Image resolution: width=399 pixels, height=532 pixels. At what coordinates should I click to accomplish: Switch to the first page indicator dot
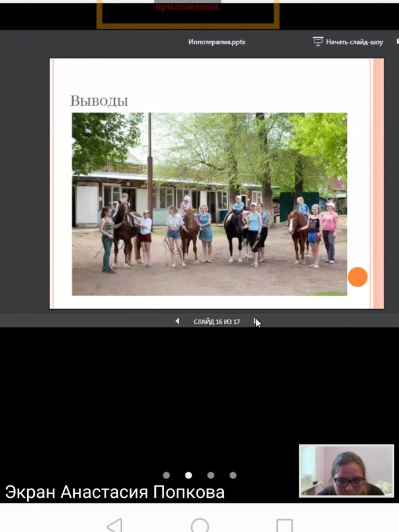[x=166, y=475]
